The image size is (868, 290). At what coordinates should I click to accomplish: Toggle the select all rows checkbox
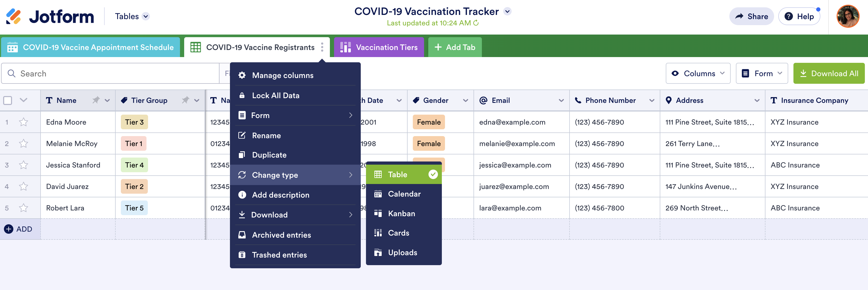[x=8, y=100]
